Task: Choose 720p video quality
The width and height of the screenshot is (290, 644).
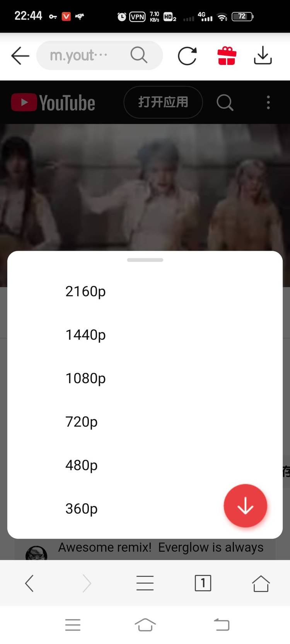Action: pyautogui.click(x=145, y=421)
